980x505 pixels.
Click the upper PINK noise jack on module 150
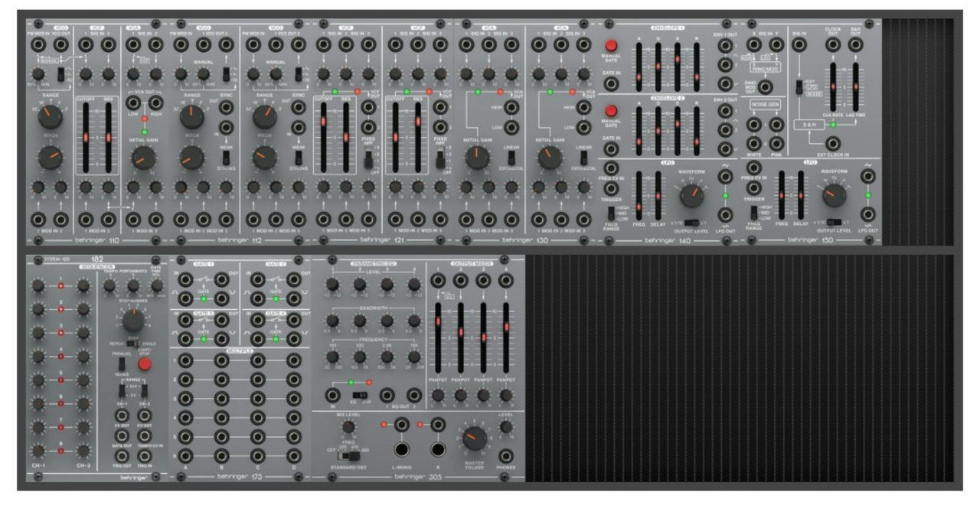coord(777,124)
